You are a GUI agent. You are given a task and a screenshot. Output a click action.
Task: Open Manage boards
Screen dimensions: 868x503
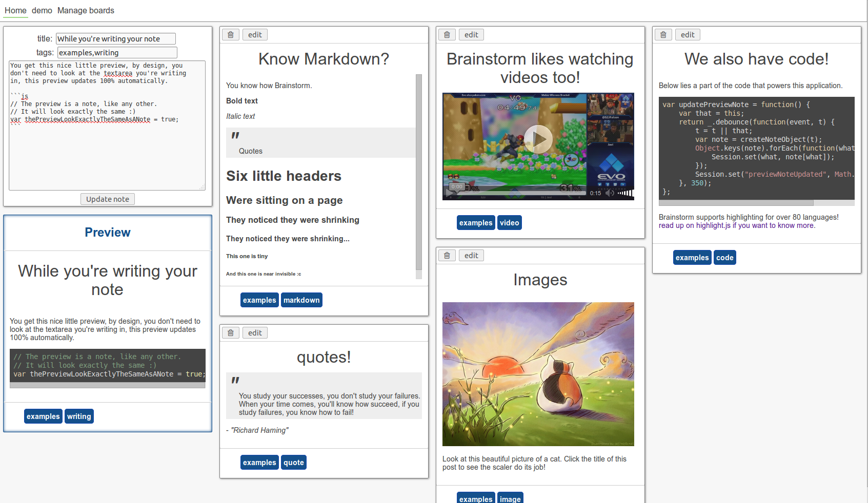tap(86, 10)
